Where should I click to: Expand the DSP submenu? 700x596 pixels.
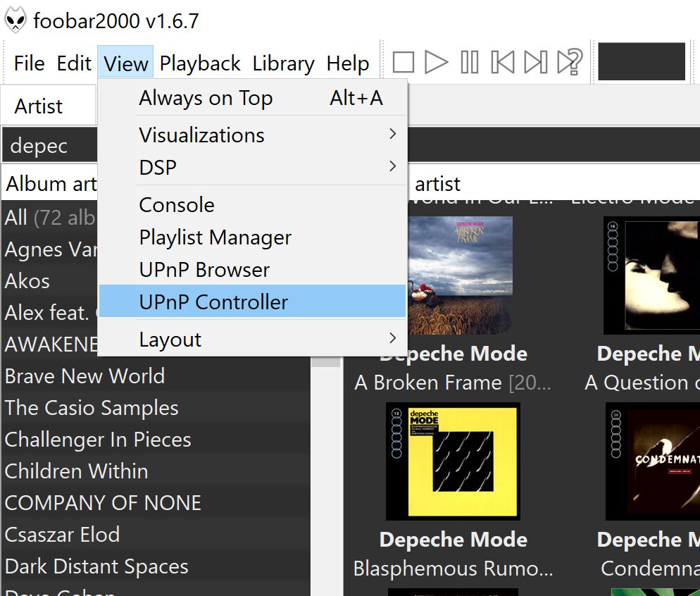pyautogui.click(x=252, y=168)
